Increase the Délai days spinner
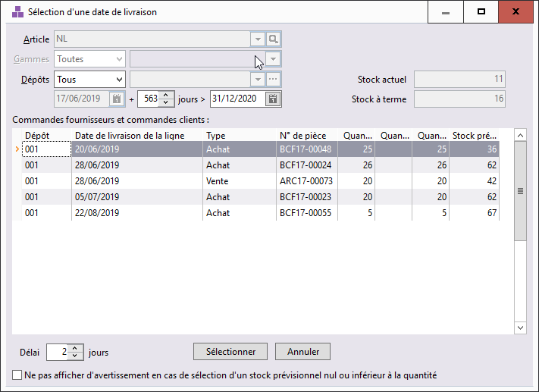Viewport: 539px width, 392px height. (x=75, y=348)
